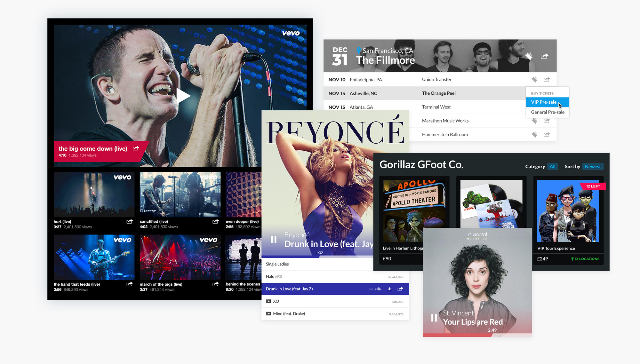Download Drunk in Love track

coord(389,289)
